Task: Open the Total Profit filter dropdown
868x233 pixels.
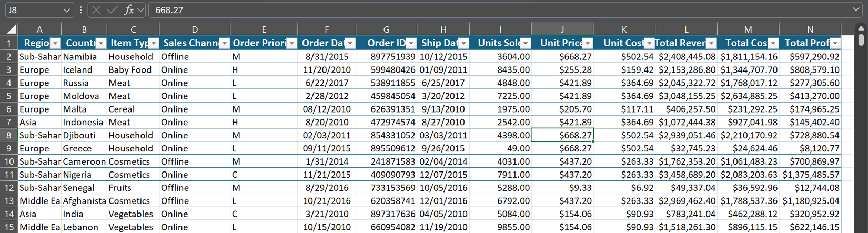Action: 835,43
